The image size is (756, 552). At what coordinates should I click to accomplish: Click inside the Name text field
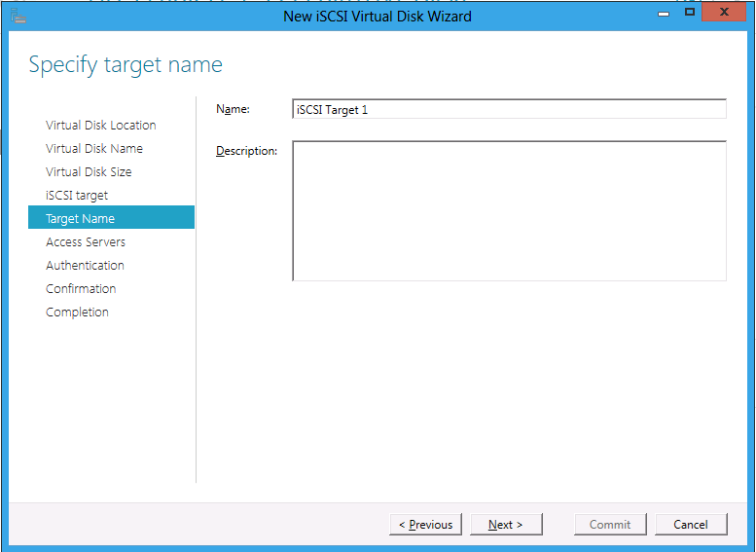509,109
